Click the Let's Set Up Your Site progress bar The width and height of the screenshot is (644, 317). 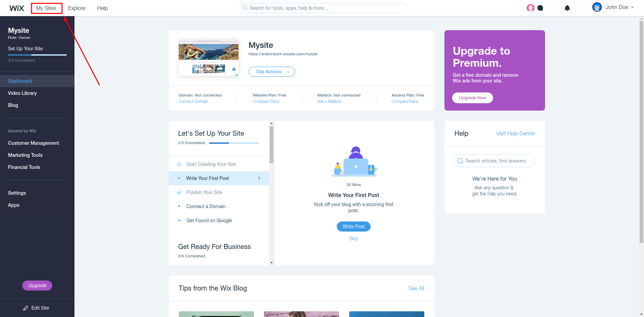(x=234, y=143)
